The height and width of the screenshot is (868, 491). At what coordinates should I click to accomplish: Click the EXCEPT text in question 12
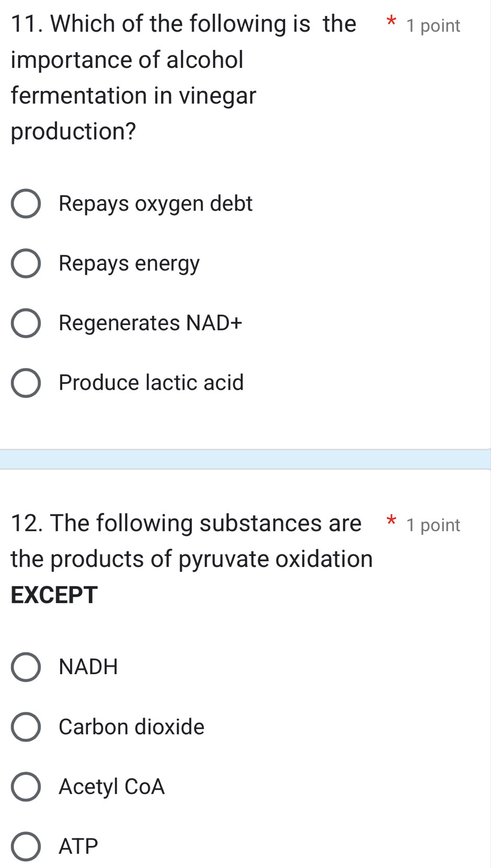coord(53,595)
